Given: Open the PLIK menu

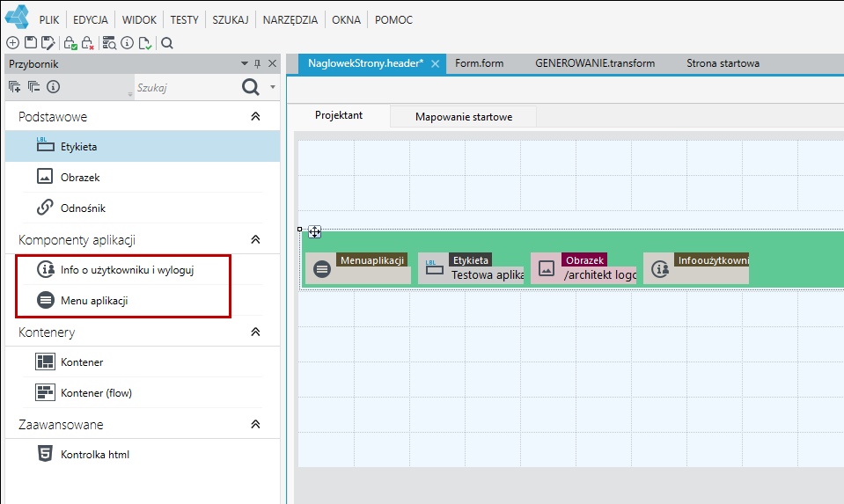Looking at the screenshot, I should pos(49,20).
